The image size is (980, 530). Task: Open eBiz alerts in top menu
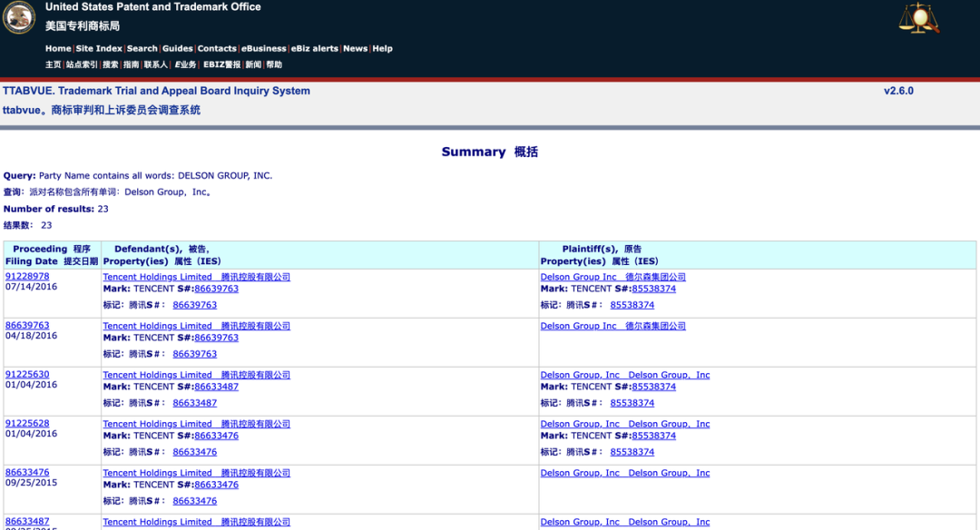coord(314,48)
